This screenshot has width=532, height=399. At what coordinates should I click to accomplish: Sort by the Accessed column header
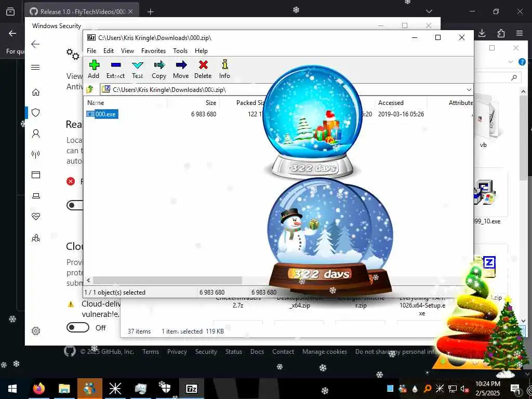391,103
